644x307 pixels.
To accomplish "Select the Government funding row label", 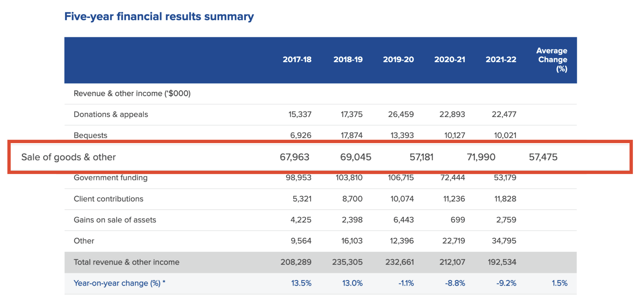I will pyautogui.click(x=111, y=178).
